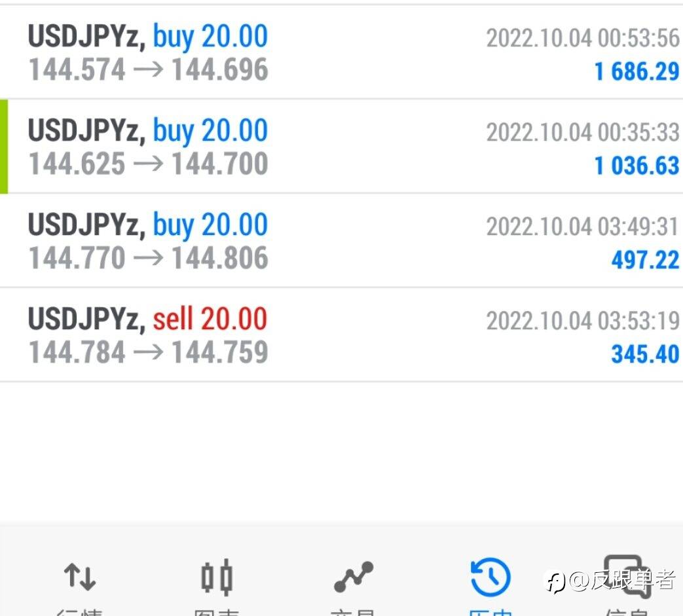Go to the Trade tab trend-line icon
The height and width of the screenshot is (616, 683).
click(x=354, y=577)
